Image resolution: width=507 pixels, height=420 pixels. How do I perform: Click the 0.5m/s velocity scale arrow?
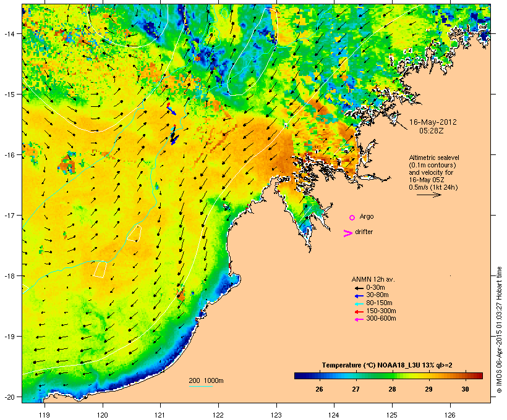(428, 195)
